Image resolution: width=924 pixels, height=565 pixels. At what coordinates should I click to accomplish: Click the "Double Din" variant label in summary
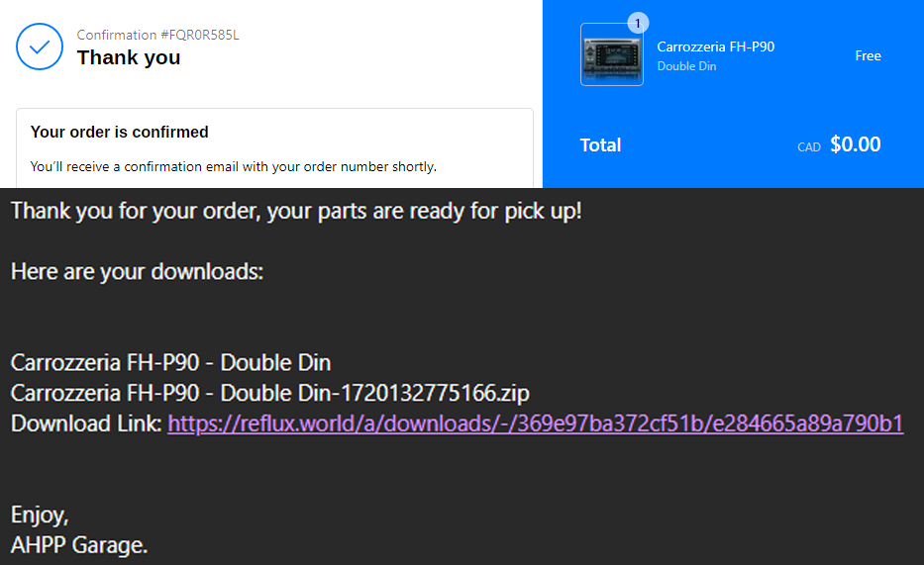686,66
